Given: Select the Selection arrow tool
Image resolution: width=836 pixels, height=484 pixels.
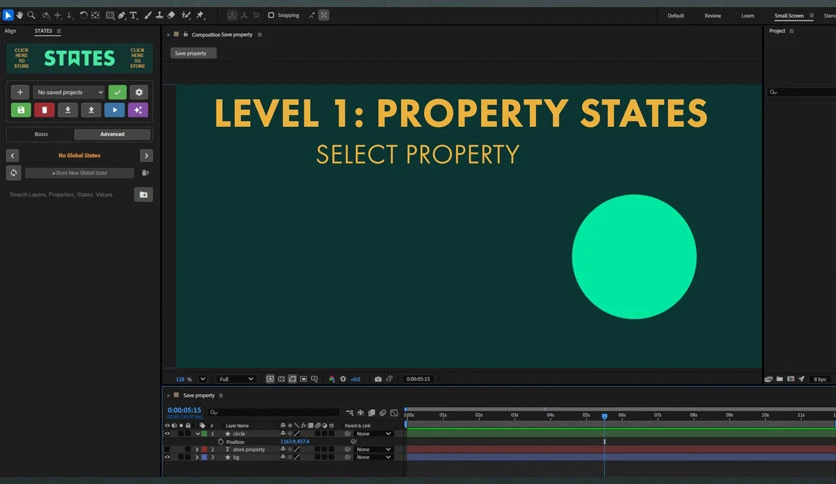Looking at the screenshot, I should [7, 15].
